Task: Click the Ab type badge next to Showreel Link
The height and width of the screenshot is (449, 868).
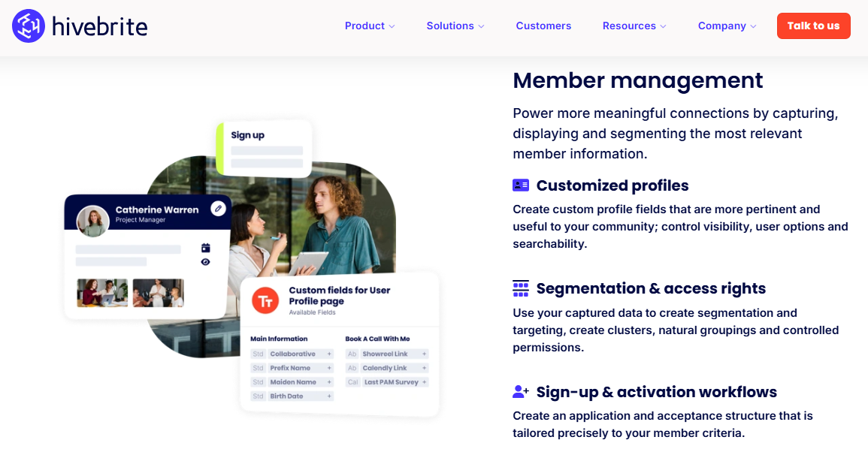Action: 353,354
